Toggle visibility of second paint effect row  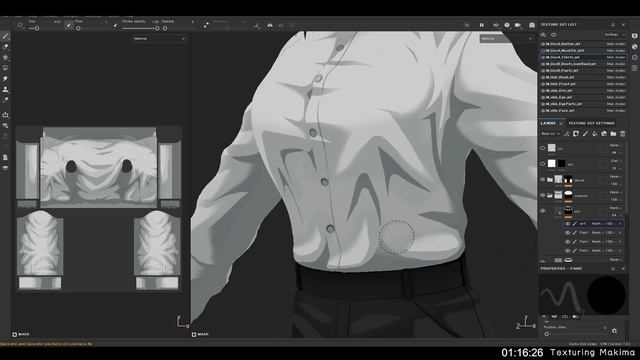pyautogui.click(x=567, y=233)
